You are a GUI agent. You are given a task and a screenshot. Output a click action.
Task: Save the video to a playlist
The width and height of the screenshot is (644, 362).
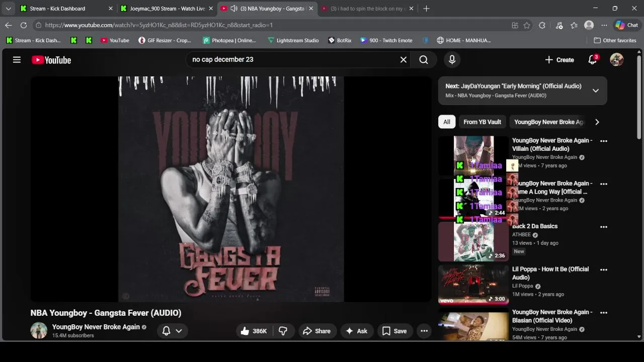394,331
